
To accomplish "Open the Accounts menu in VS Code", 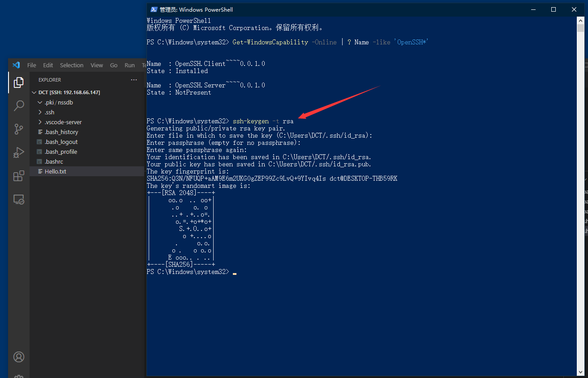I will 18,357.
